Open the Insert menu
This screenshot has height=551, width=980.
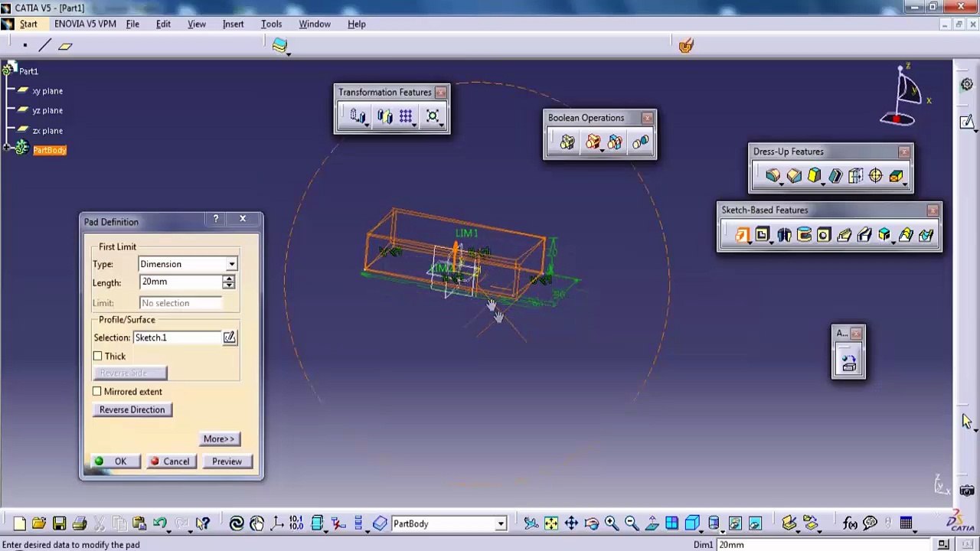coord(233,24)
